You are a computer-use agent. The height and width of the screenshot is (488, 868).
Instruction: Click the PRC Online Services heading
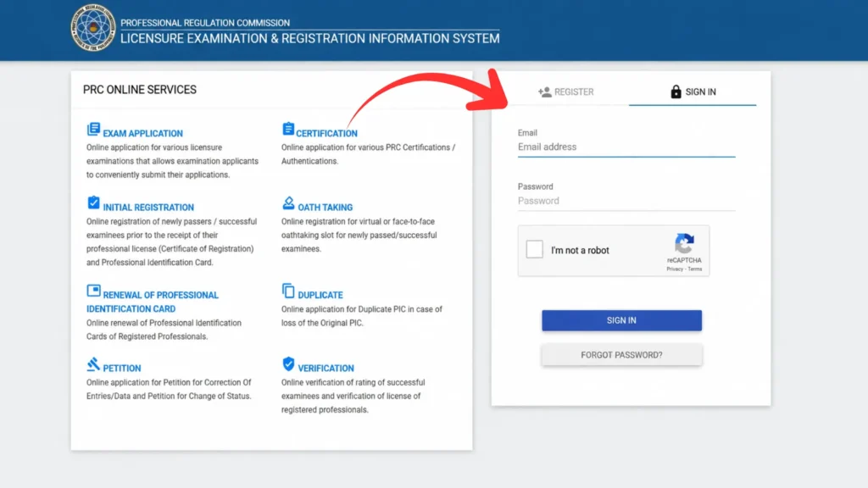tap(140, 90)
